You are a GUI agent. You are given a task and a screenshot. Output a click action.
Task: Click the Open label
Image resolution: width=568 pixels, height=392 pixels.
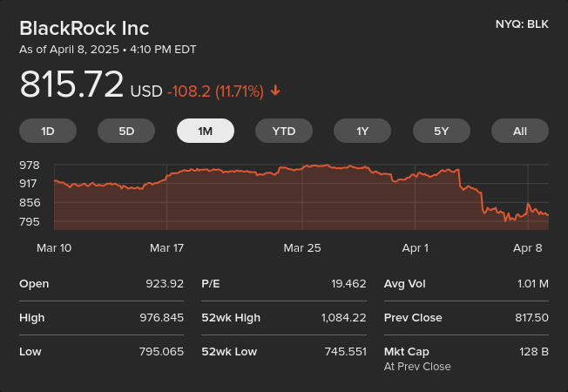(x=34, y=284)
